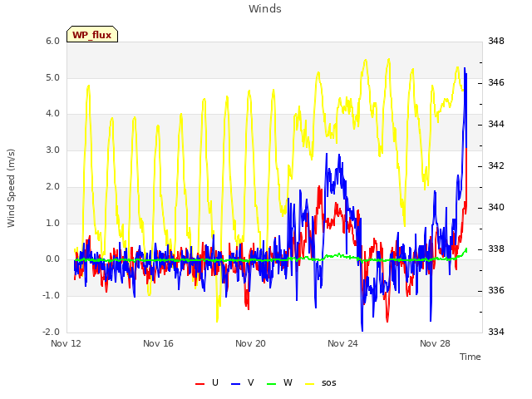Click the W legend label
Screen dimensions: 532x399
click(288, 382)
